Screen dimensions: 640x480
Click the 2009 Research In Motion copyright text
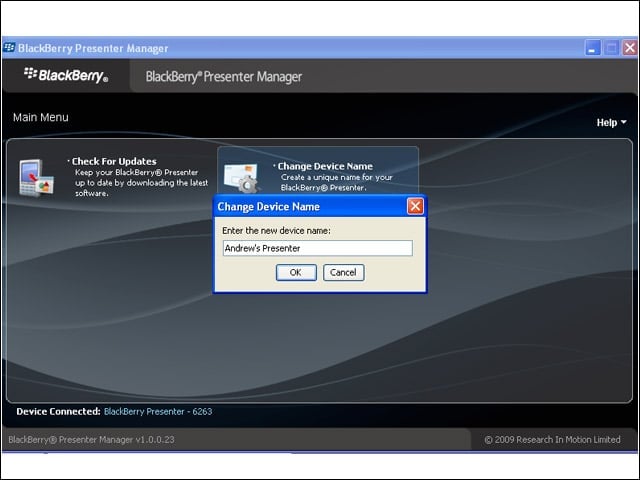click(x=552, y=440)
